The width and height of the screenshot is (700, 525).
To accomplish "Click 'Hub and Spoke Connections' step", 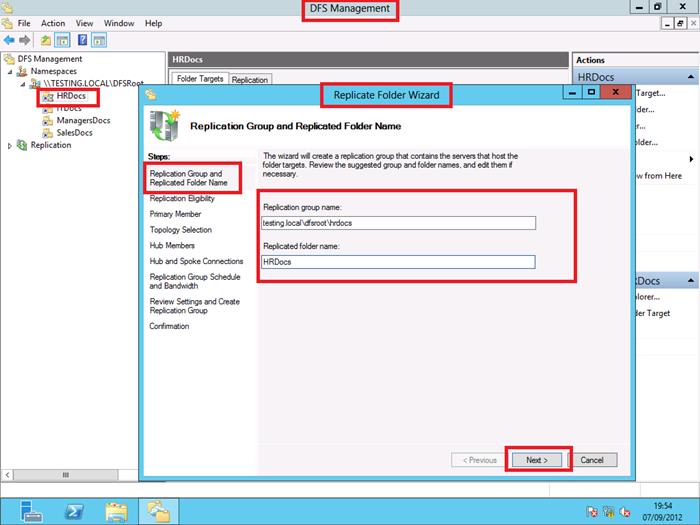I will pos(196,261).
